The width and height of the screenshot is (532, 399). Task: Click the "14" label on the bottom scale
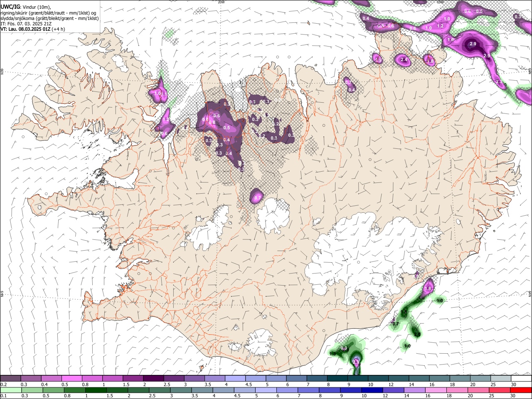[407, 396]
